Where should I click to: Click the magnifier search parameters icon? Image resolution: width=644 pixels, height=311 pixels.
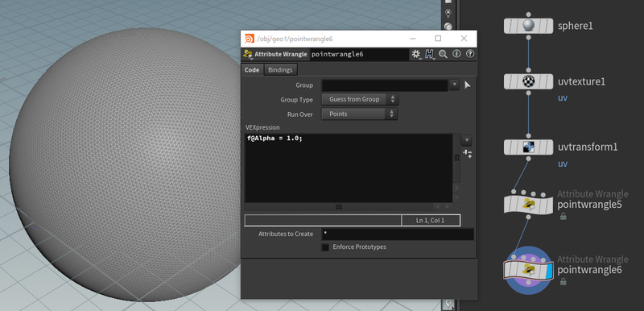(x=444, y=54)
